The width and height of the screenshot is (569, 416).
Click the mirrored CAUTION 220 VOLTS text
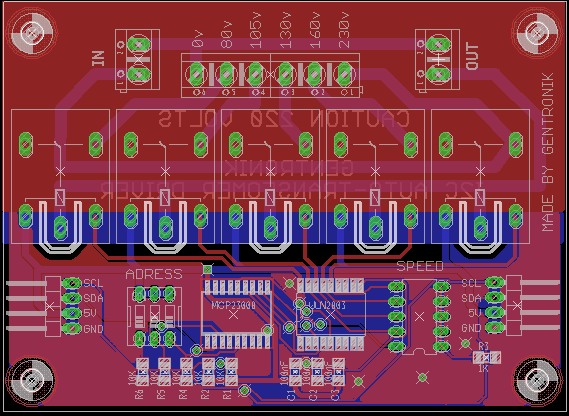284,119
